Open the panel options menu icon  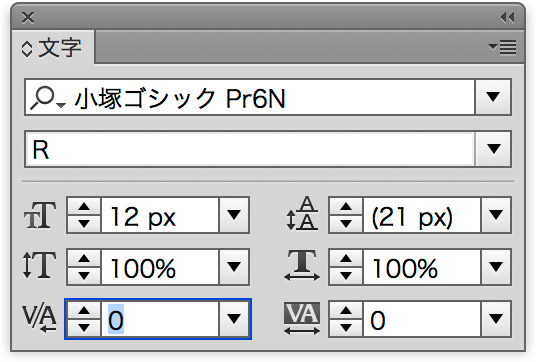pos(502,47)
